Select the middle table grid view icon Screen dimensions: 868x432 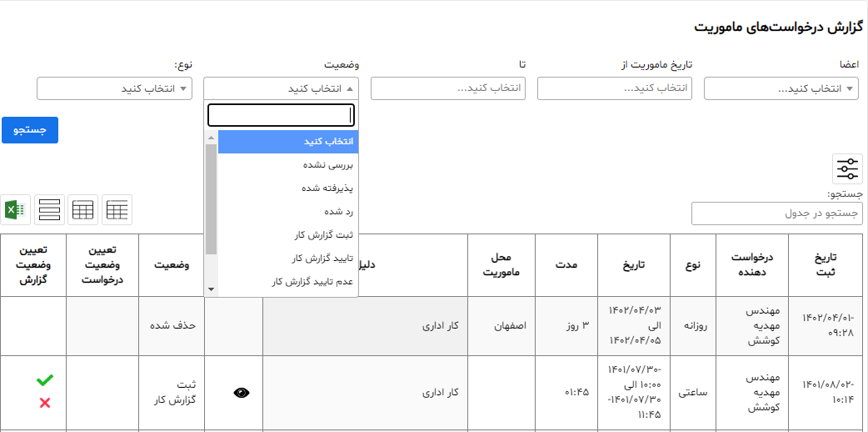point(83,209)
